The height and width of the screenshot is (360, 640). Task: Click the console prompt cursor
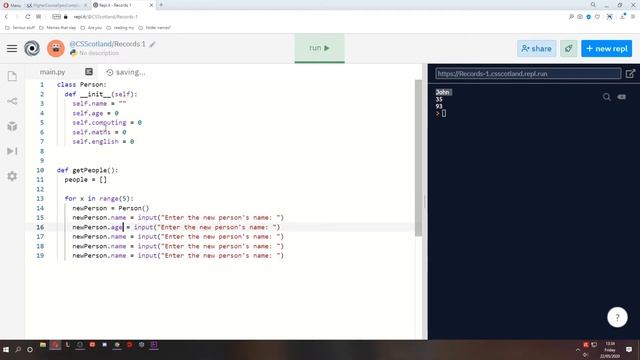point(444,113)
